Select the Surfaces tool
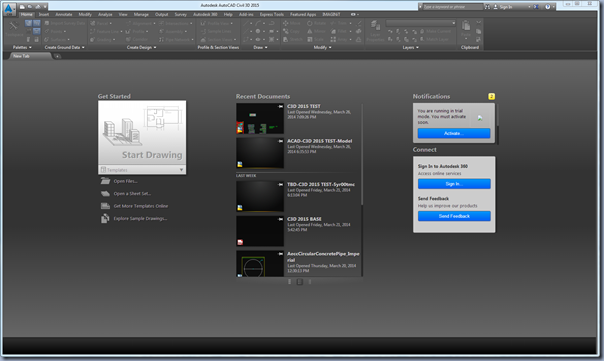Image resolution: width=604 pixels, height=361 pixels. click(57, 39)
